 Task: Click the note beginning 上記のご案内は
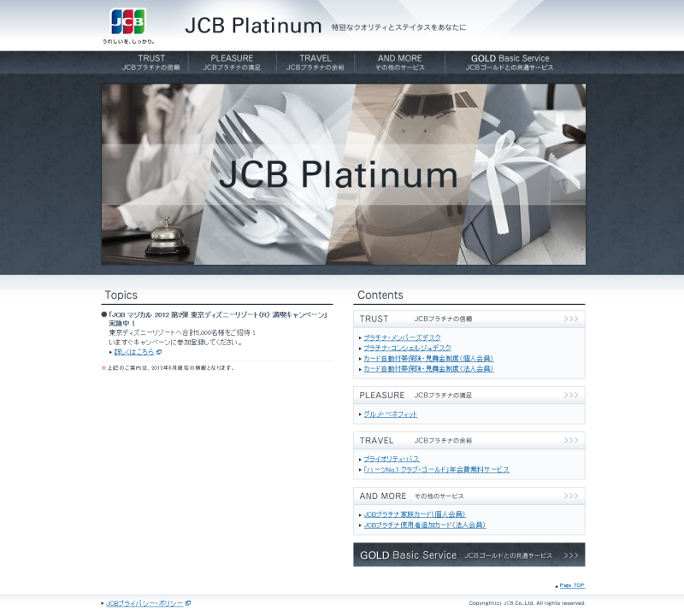pos(170,368)
